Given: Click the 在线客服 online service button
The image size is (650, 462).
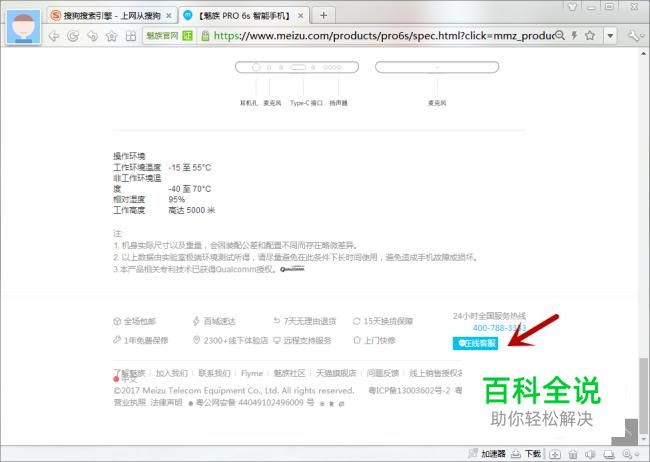Looking at the screenshot, I should pyautogui.click(x=475, y=343).
